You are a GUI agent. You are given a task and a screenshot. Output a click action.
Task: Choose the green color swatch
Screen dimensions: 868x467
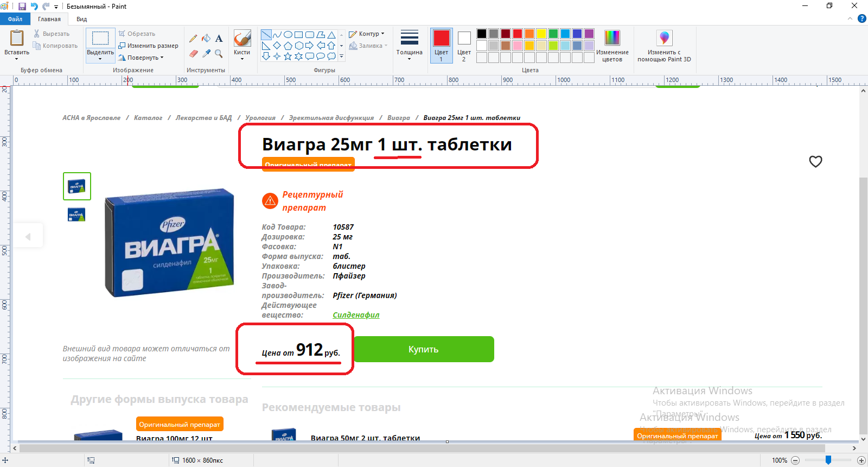coord(553,34)
